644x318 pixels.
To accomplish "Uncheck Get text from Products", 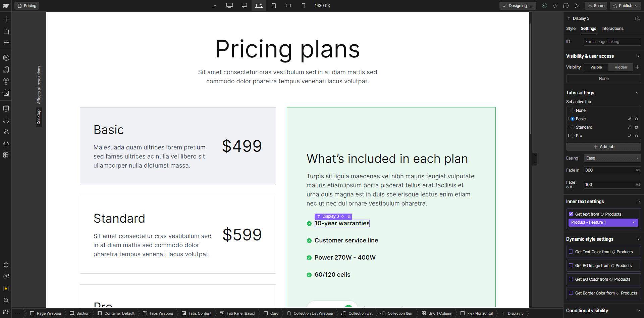I will click(572, 214).
